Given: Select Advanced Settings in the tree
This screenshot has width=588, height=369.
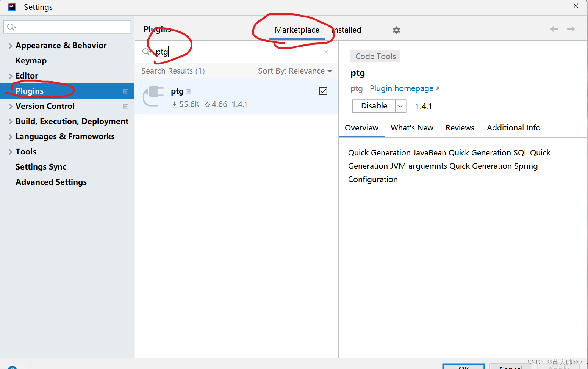Looking at the screenshot, I should point(51,182).
